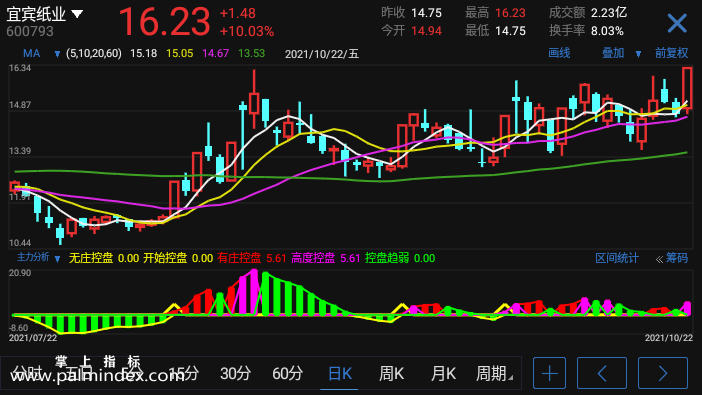Click the 主力分析 indicator label
The width and height of the screenshot is (702, 395).
click(x=33, y=257)
